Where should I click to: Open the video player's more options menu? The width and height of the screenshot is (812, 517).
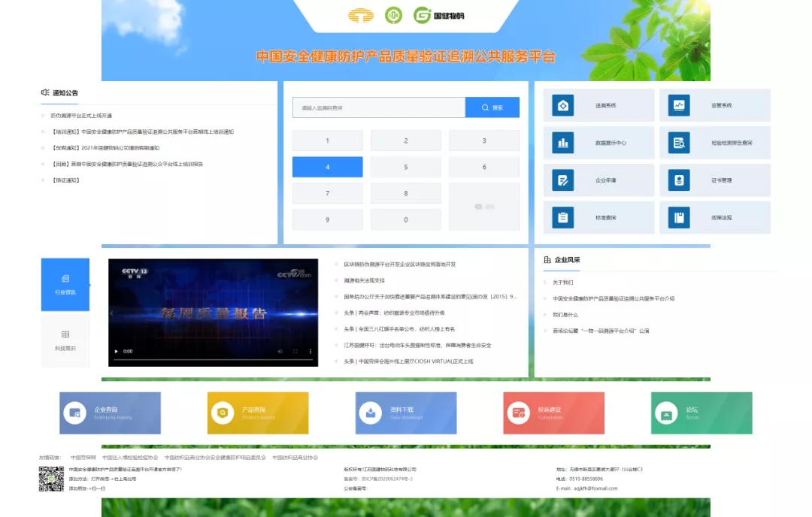(x=311, y=352)
